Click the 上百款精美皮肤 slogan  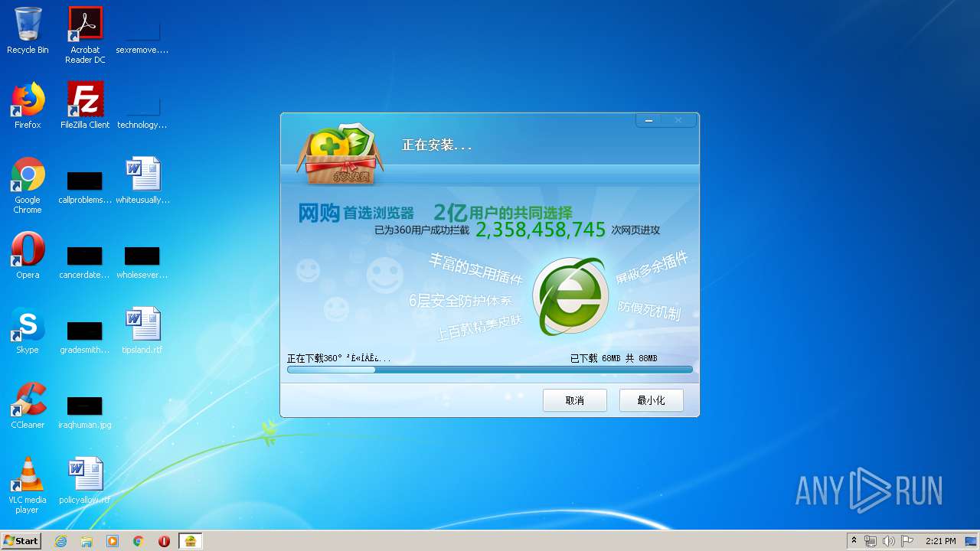(x=479, y=328)
